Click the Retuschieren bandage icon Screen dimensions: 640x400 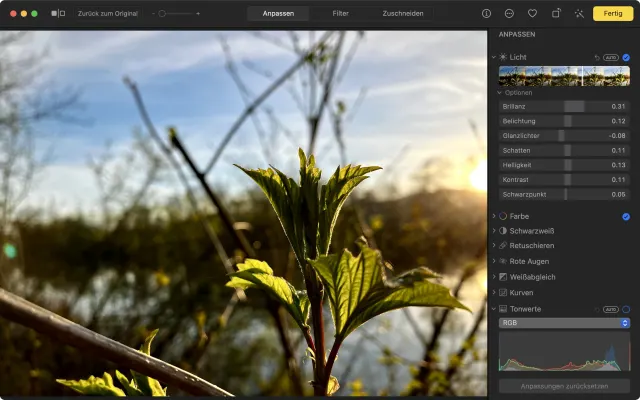tap(503, 246)
